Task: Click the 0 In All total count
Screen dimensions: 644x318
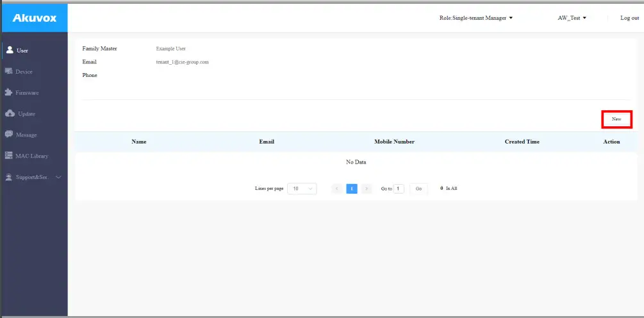Action: coord(449,188)
